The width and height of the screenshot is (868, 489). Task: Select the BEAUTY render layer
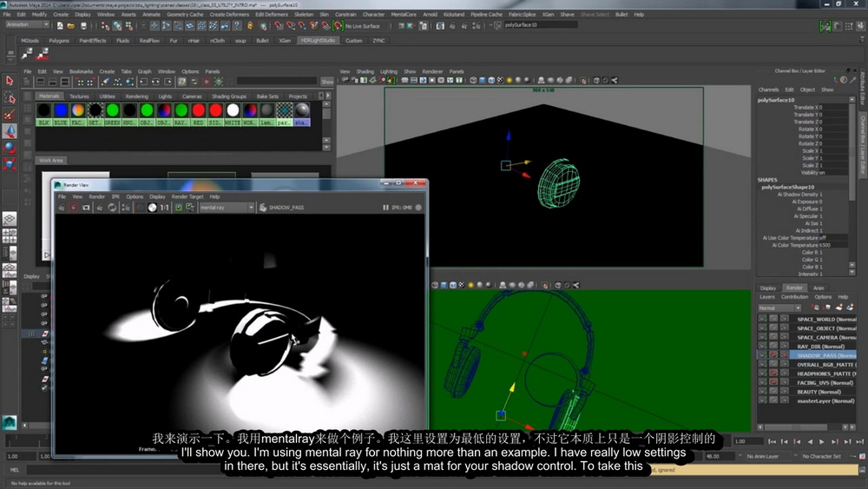(819, 392)
